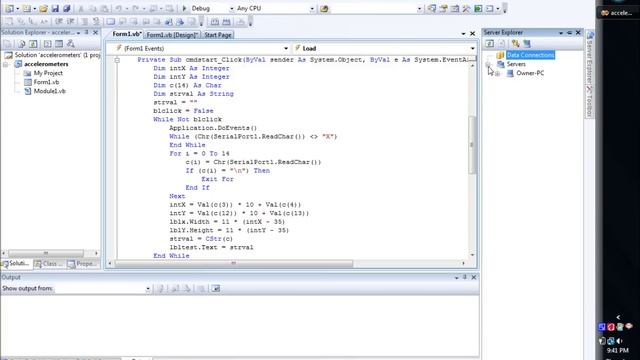Auto-hide Server Explorer with pin icon
640x360 pixels.
tap(569, 33)
